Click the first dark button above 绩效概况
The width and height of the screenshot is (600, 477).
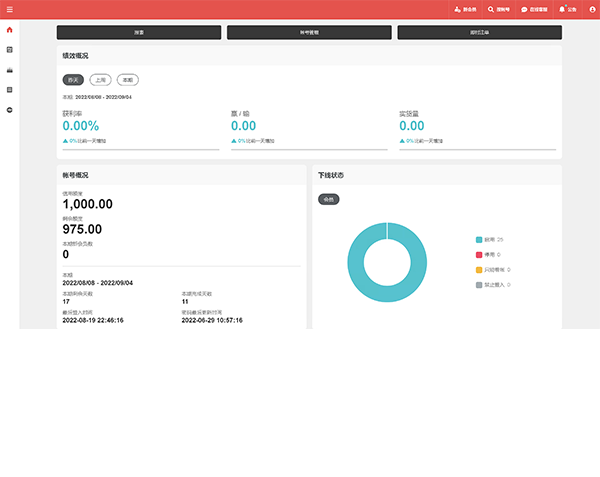click(140, 32)
